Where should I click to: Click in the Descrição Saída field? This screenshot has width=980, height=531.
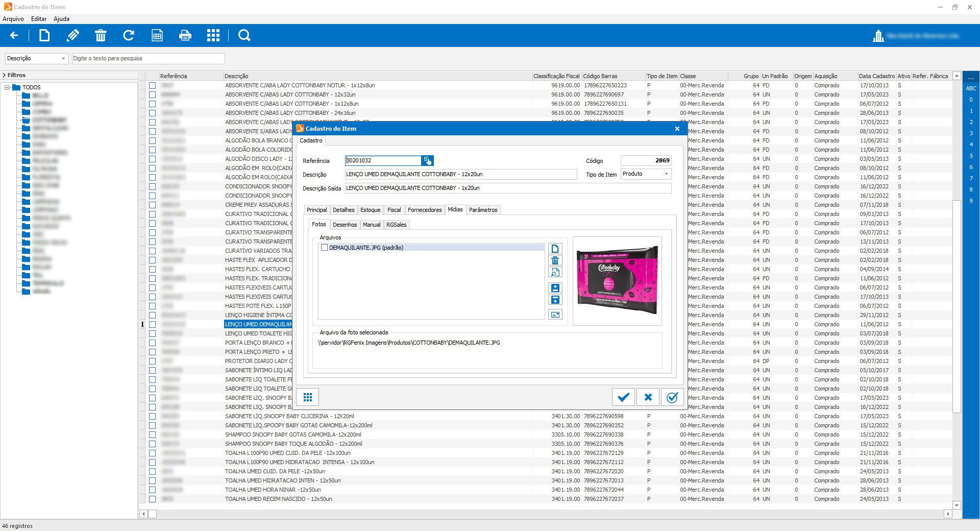(508, 188)
